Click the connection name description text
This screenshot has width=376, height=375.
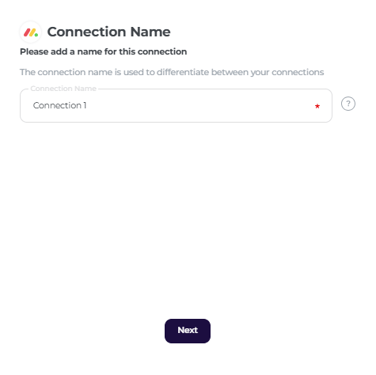172,72
